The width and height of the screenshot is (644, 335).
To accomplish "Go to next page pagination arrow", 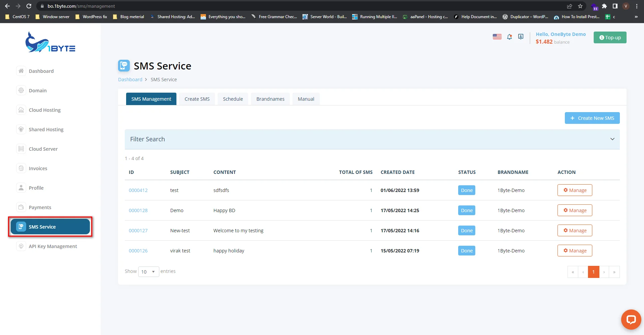I will (x=604, y=272).
